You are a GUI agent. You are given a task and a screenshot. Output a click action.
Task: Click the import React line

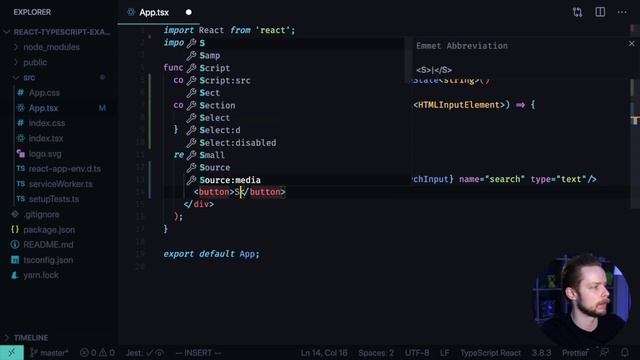pyautogui.click(x=229, y=30)
